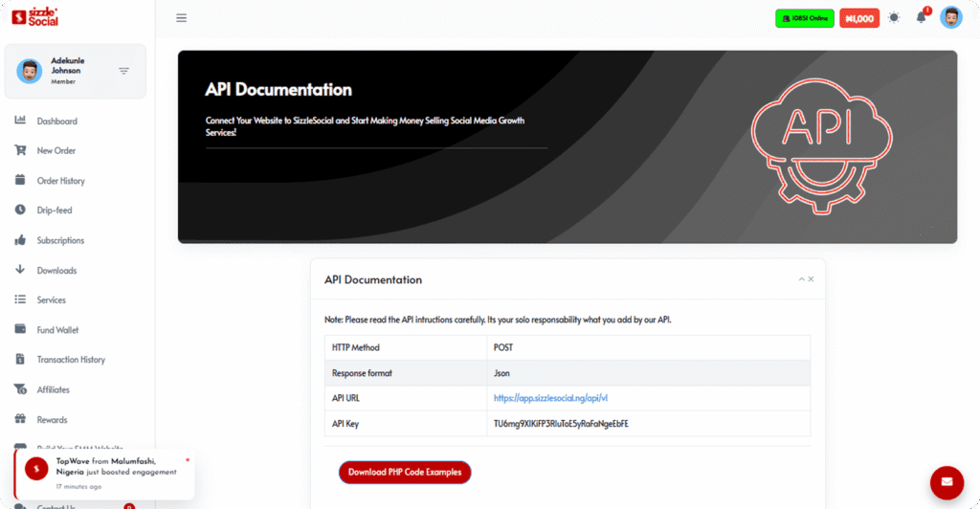Click the API Key label cell

pyautogui.click(x=406, y=424)
